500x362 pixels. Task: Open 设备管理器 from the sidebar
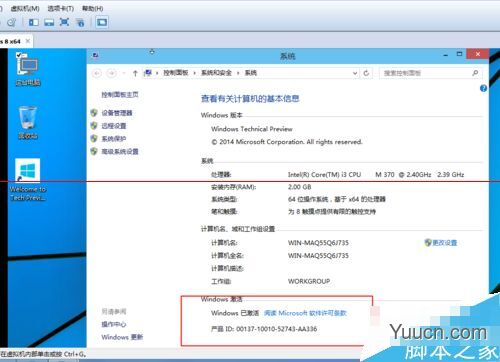117,113
